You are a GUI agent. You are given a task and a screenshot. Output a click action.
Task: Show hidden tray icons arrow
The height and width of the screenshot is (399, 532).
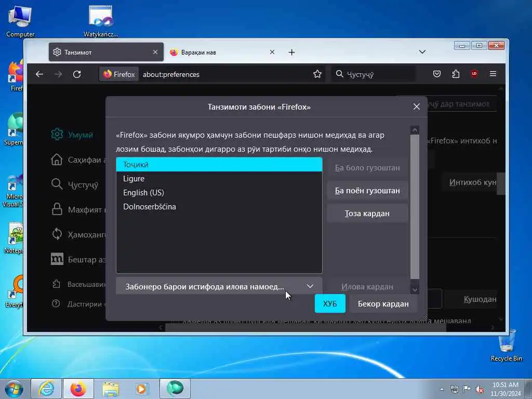(442, 389)
